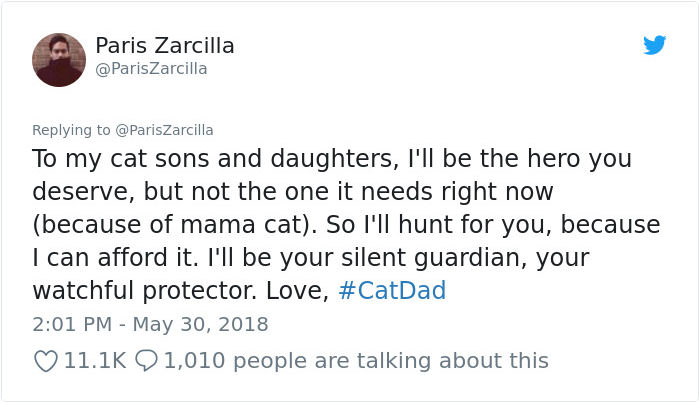Click the Twitter bird logo

tap(654, 45)
